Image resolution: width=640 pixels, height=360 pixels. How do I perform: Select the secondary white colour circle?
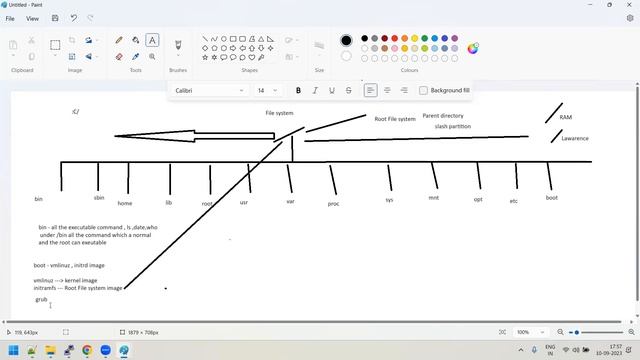(x=346, y=56)
